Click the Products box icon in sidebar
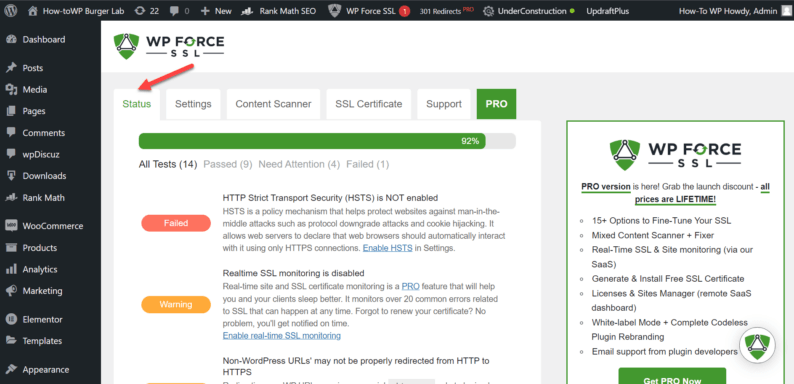Viewport: 794px width, 384px height. coord(12,248)
